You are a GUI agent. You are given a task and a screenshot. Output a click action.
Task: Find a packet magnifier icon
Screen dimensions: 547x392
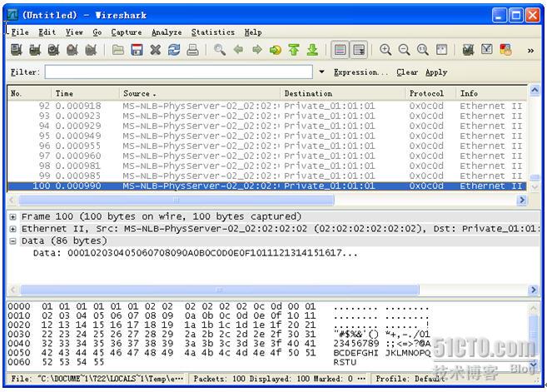click(x=220, y=50)
